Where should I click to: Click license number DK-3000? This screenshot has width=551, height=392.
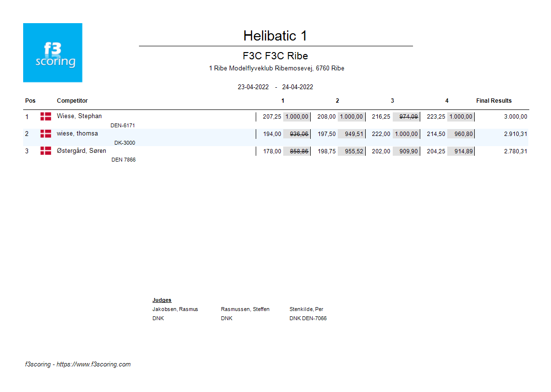click(x=125, y=143)
